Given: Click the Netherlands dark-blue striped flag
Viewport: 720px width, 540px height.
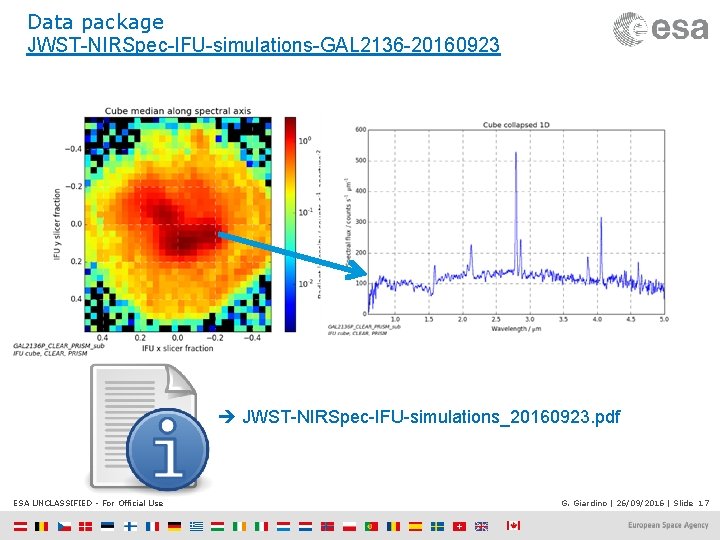Looking at the screenshot, I should [x=305, y=526].
